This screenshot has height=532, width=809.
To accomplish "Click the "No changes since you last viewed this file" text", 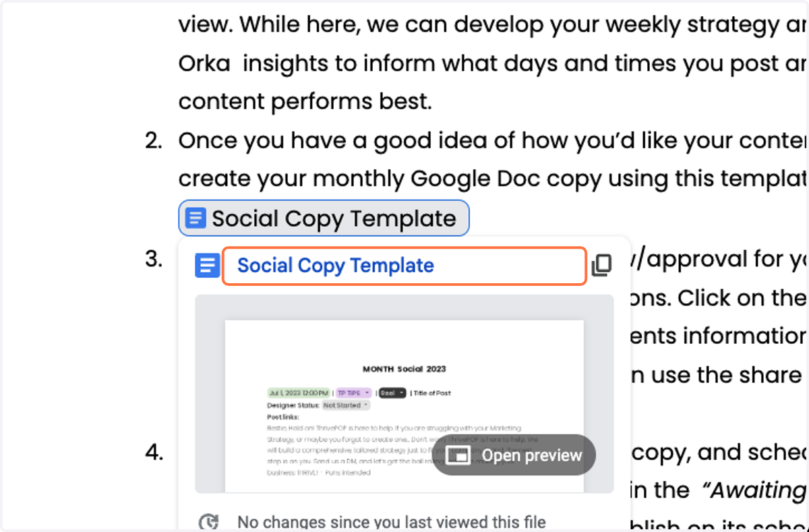I will coord(392,522).
